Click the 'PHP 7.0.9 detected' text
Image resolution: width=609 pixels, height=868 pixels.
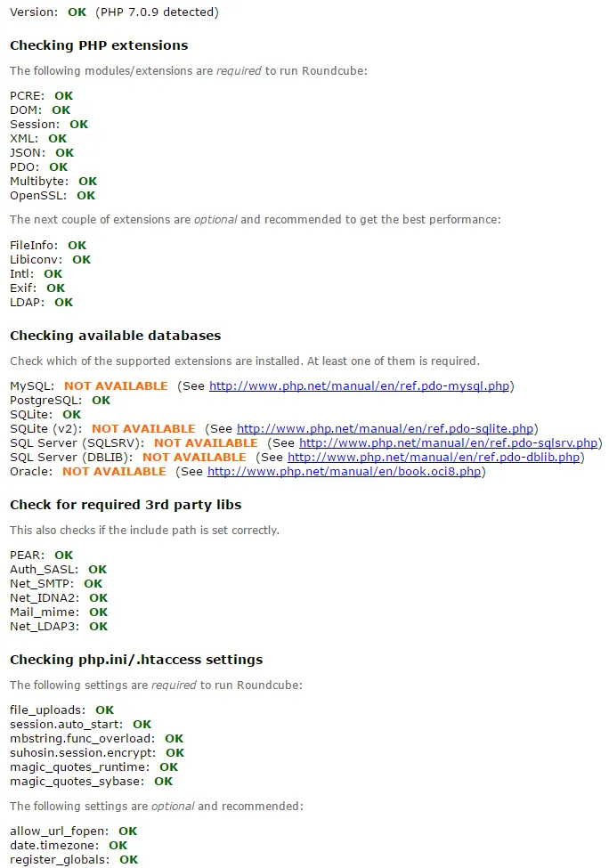(157, 12)
